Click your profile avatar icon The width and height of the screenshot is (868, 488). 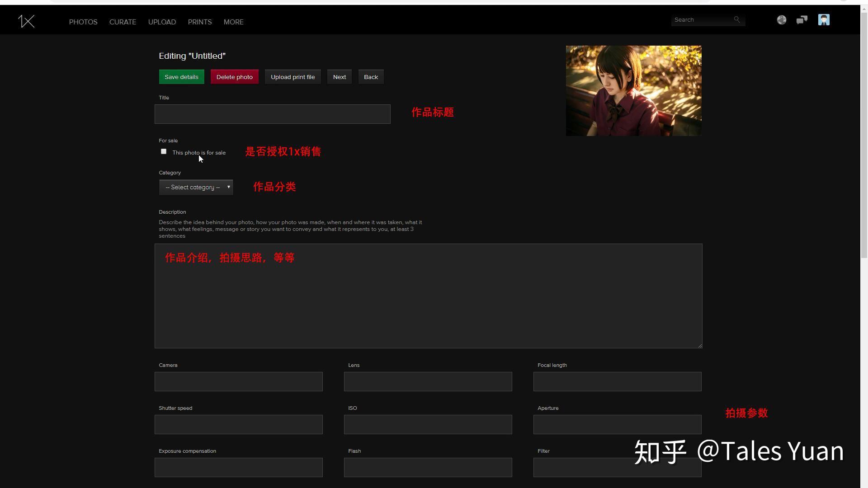824,19
